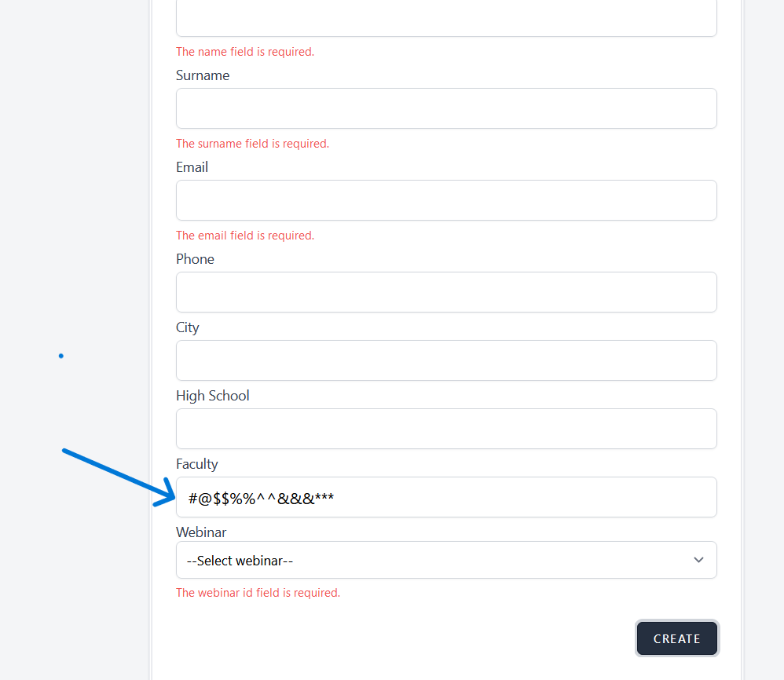Click the Email label text

(192, 167)
